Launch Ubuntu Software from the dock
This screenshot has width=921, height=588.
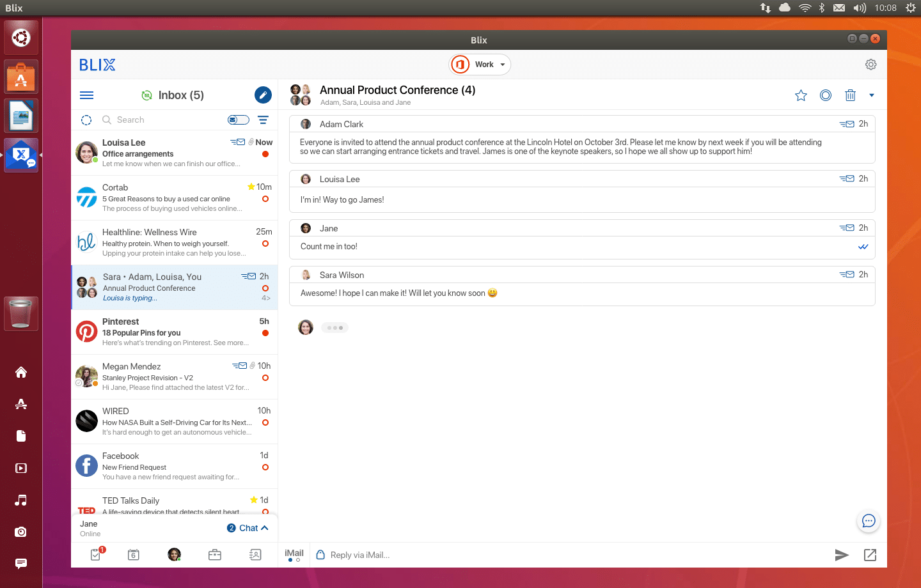pos(21,77)
